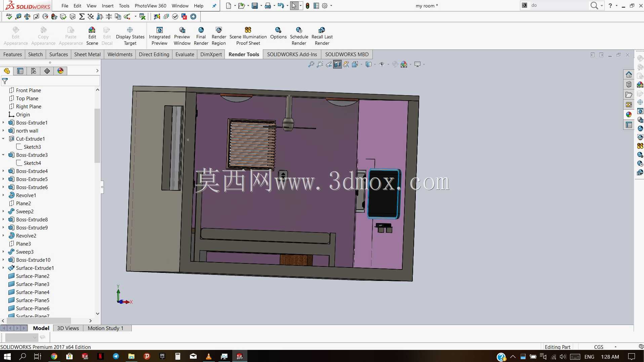Pin the SOLIDWORKS menu bar
Viewport: 644px width, 362px height.
pos(214,6)
